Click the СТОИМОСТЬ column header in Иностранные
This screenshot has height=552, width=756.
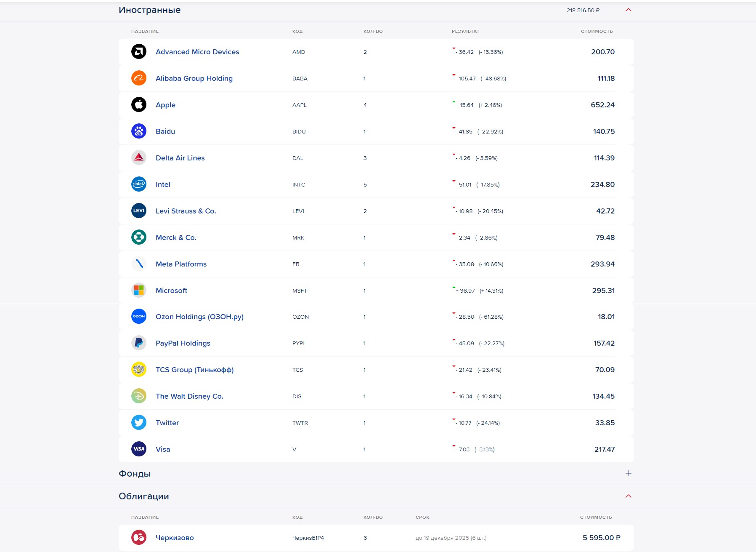pyautogui.click(x=597, y=32)
